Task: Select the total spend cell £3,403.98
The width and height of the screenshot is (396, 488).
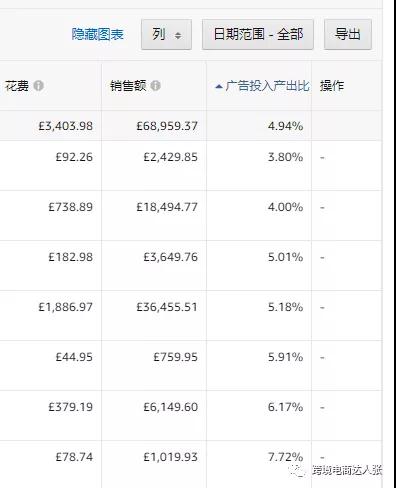Action: [x=66, y=126]
